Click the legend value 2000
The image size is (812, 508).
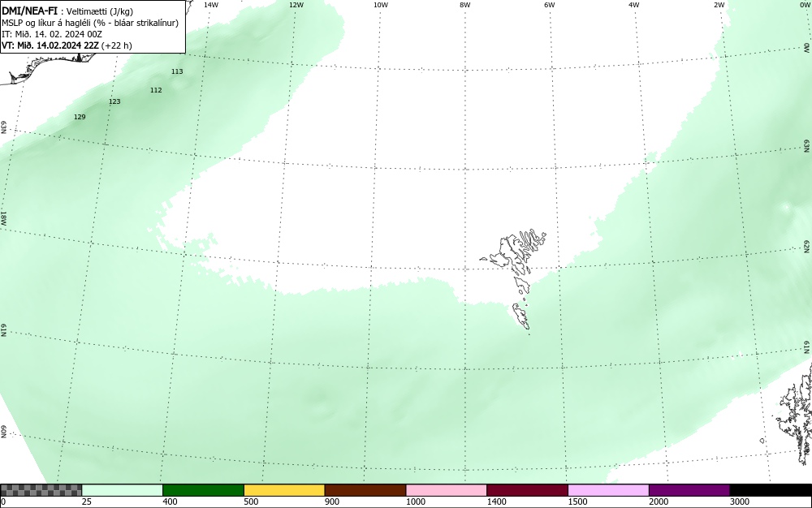659,502
